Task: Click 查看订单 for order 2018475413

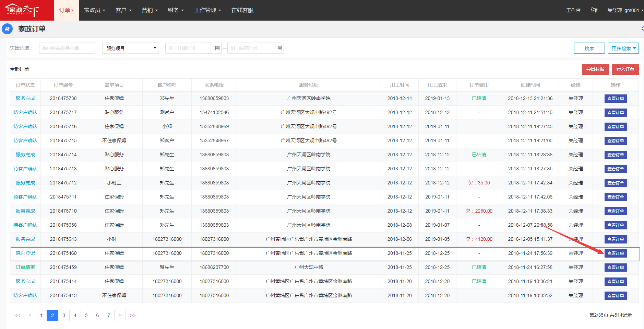Action: [x=616, y=296]
